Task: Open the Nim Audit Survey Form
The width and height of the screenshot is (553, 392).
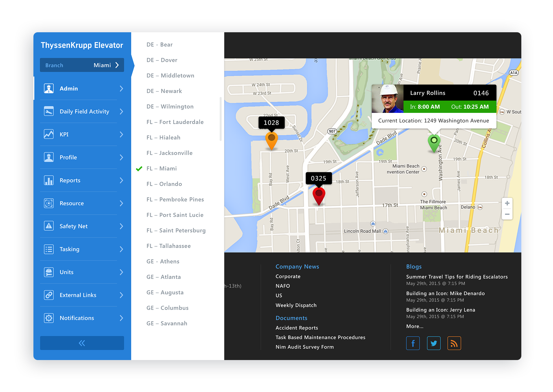Action: [305, 347]
